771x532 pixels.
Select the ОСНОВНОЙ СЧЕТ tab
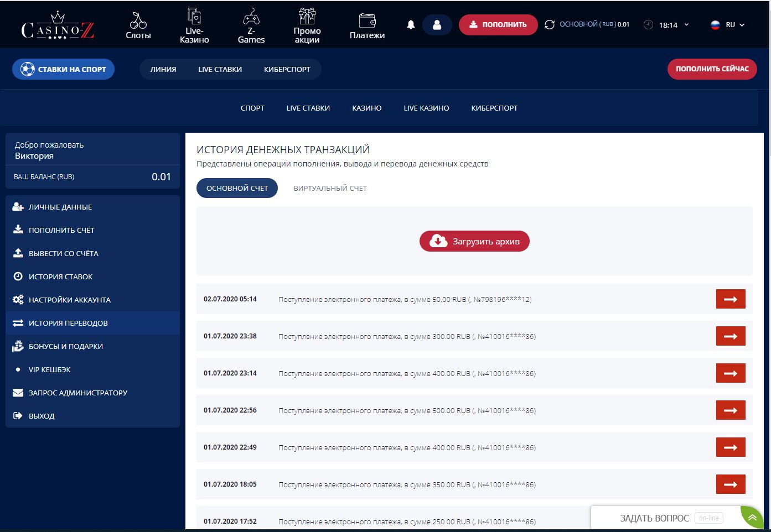237,188
